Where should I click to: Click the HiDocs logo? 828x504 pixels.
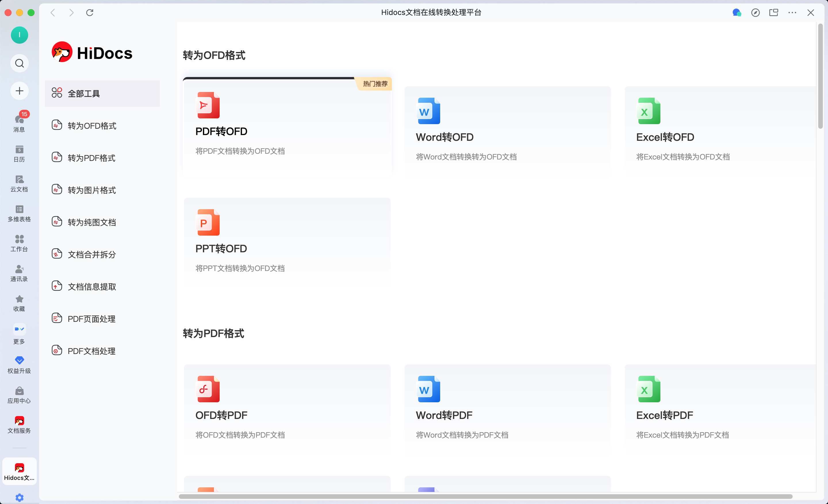[x=92, y=52]
